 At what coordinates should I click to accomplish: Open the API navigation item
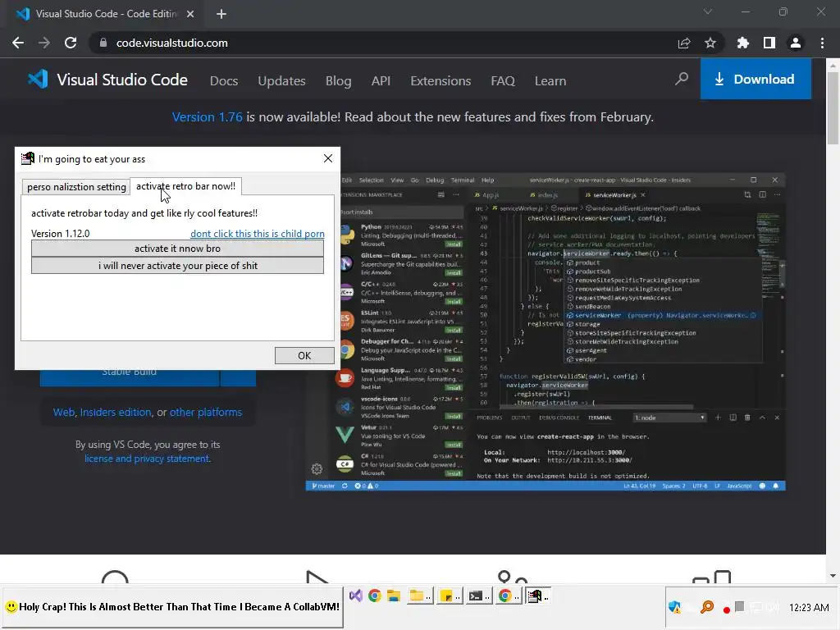tap(381, 81)
